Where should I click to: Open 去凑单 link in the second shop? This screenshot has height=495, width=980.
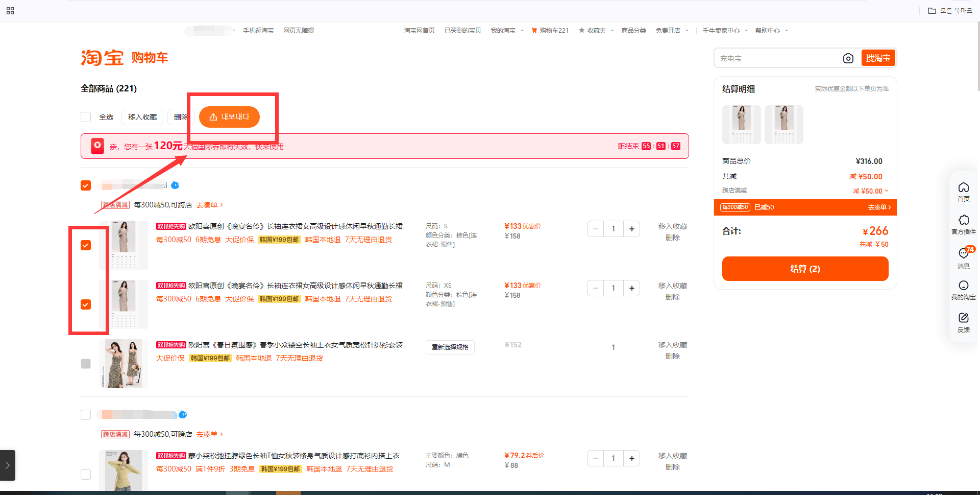(x=209, y=434)
